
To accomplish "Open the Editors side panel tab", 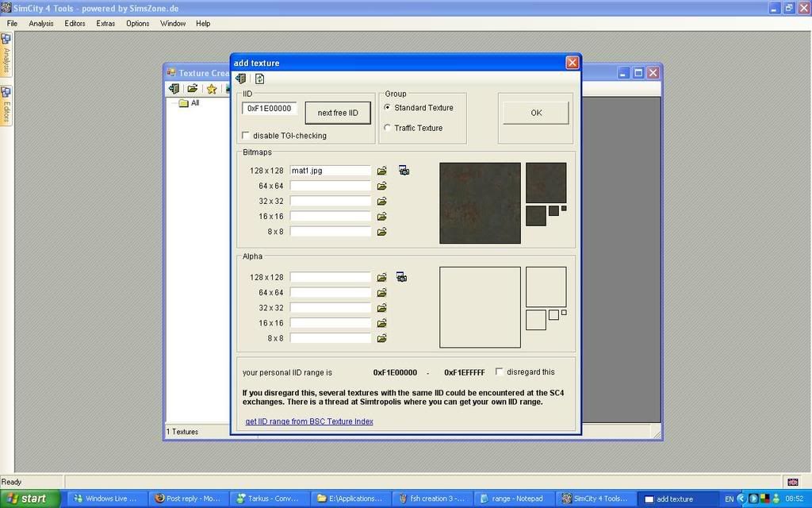I will (x=6, y=106).
